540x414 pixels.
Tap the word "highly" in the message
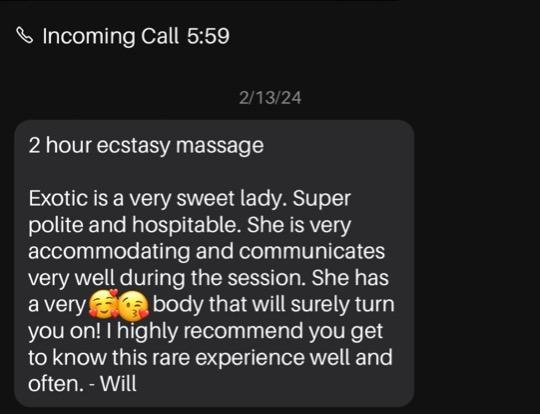point(148,332)
